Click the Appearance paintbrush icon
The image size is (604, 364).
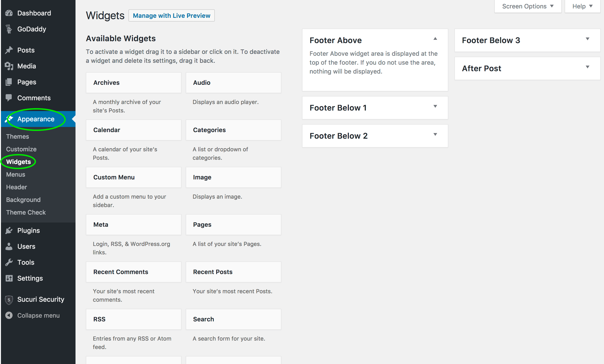[x=9, y=119]
